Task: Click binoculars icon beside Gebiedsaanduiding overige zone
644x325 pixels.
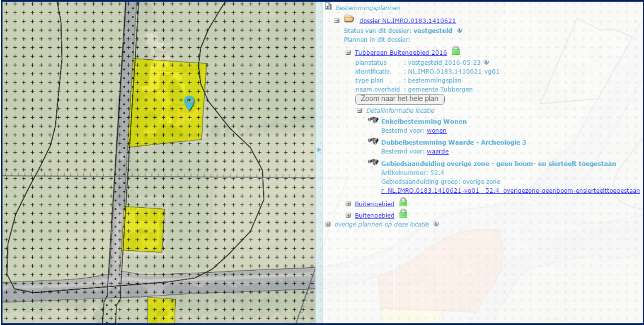Action: point(373,162)
